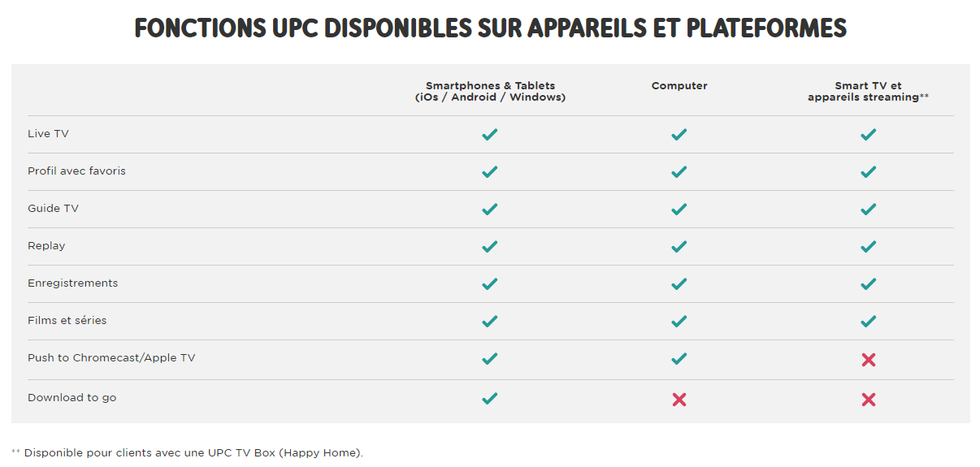Click the Push to Chromecast/Apple TV label
This screenshot has width=980, height=467.
[x=111, y=358]
